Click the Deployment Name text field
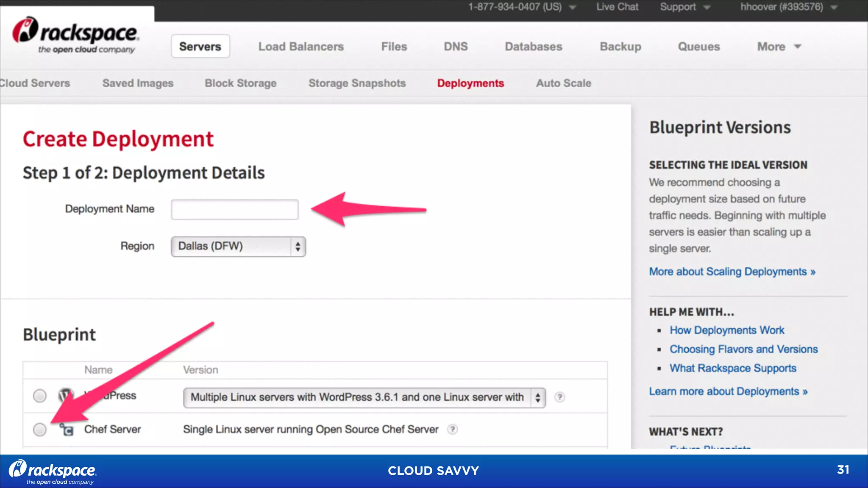 point(235,210)
